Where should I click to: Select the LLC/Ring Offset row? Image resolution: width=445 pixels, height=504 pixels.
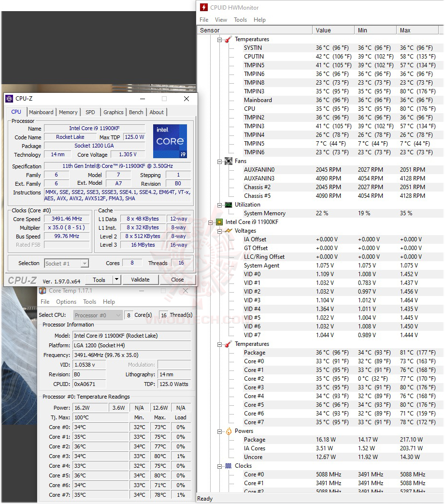point(343,257)
